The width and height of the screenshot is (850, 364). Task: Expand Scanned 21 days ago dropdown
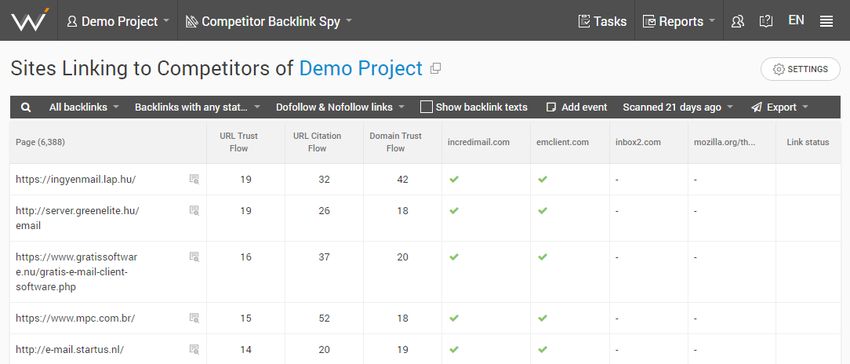678,107
